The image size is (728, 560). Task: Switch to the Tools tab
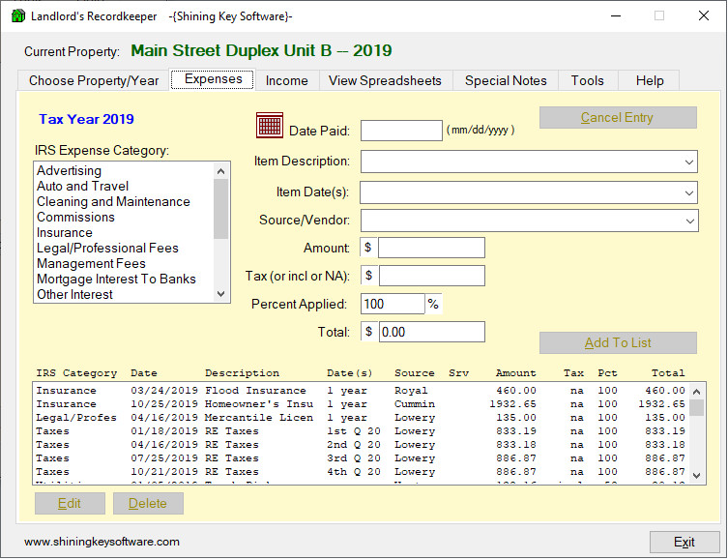point(587,80)
